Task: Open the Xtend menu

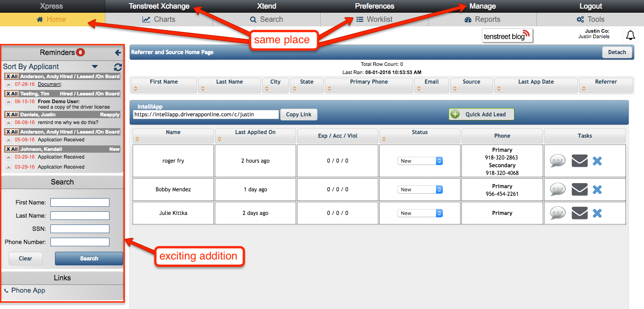Action: [267, 6]
